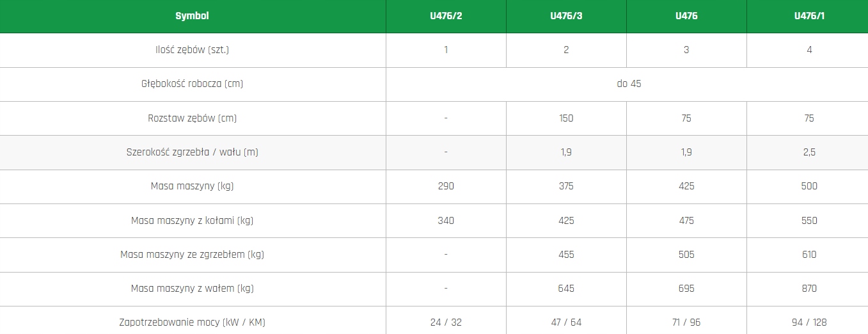Click 'Masa maszyny z wałem (kg)' label
Screen dimensions: 868x334
[192, 289]
